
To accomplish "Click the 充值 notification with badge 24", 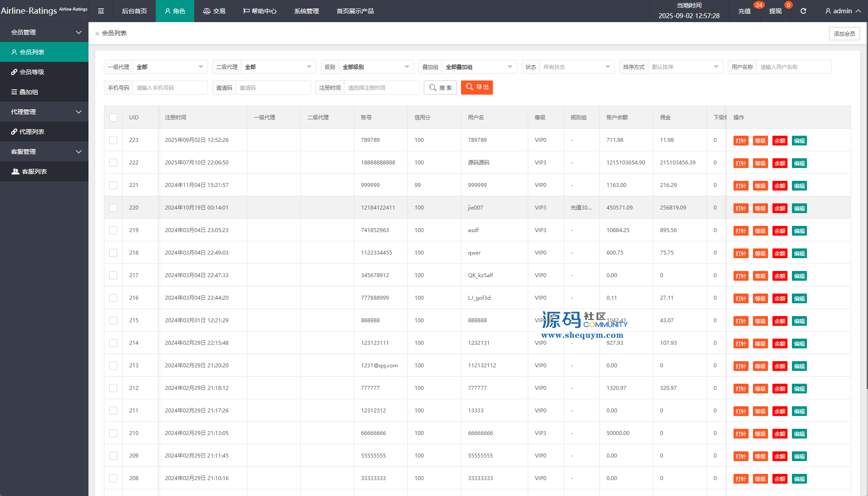I will click(745, 11).
